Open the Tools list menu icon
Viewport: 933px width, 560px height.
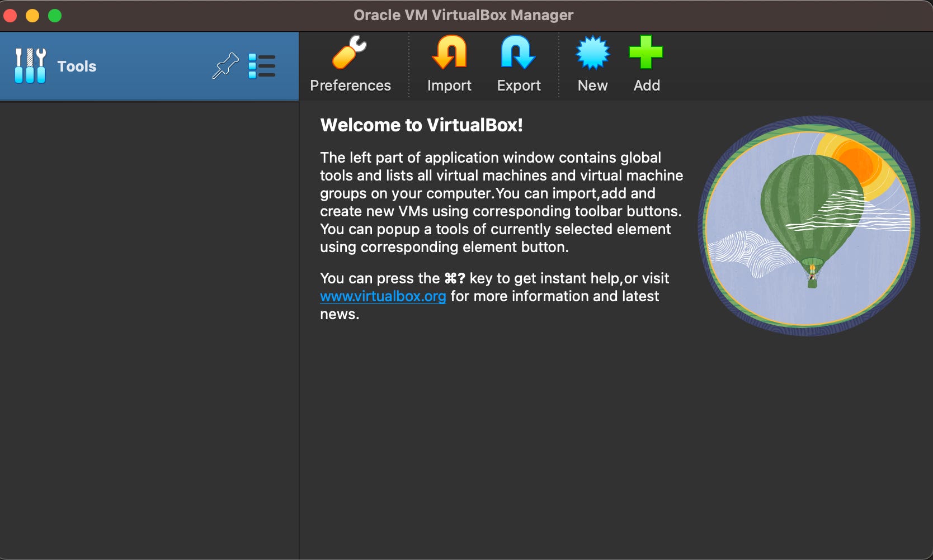262,66
